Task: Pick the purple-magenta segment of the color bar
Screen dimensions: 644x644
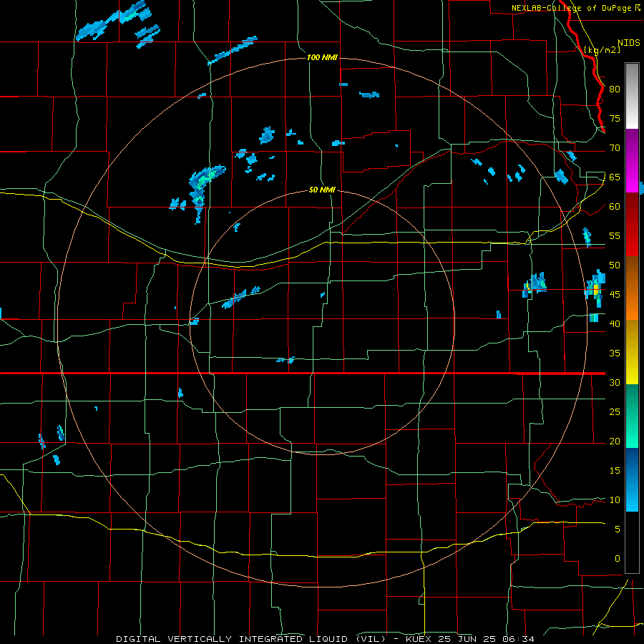Action: [632, 160]
